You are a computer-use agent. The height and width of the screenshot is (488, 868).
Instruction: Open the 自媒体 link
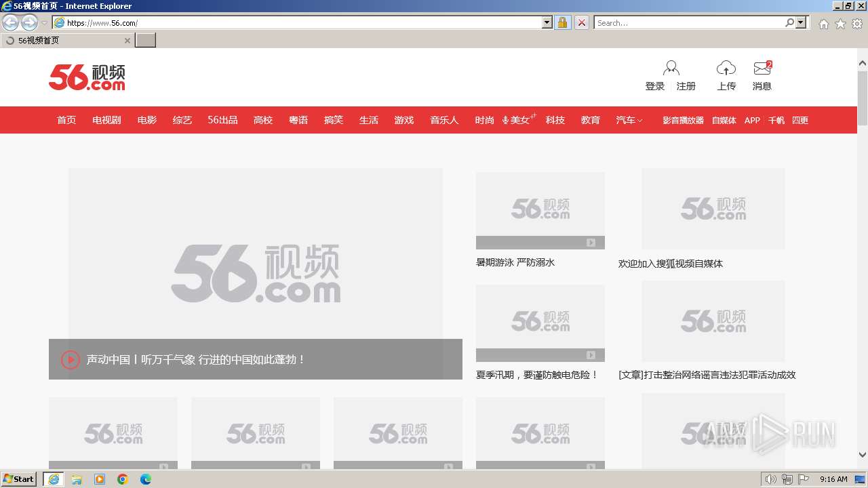[724, 121]
